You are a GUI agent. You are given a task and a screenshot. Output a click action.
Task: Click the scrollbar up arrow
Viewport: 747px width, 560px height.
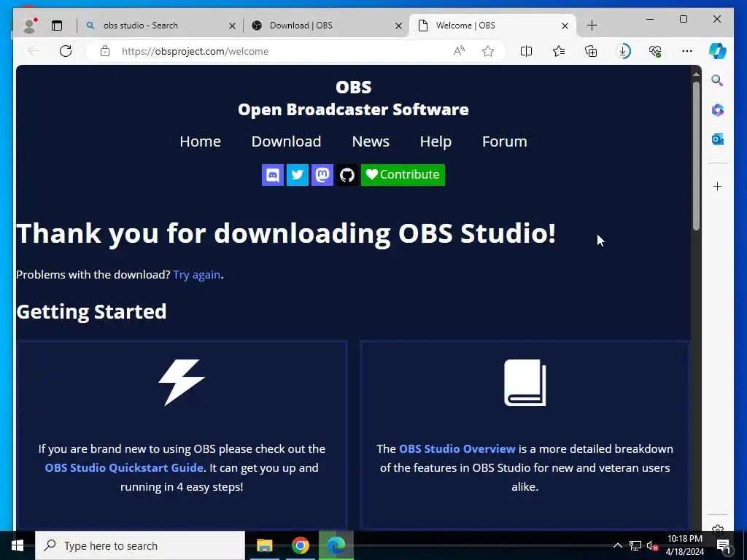pyautogui.click(x=696, y=74)
